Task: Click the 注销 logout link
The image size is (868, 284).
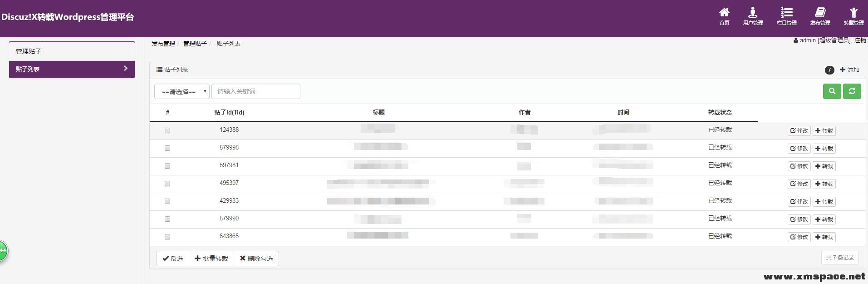Action: (x=860, y=40)
